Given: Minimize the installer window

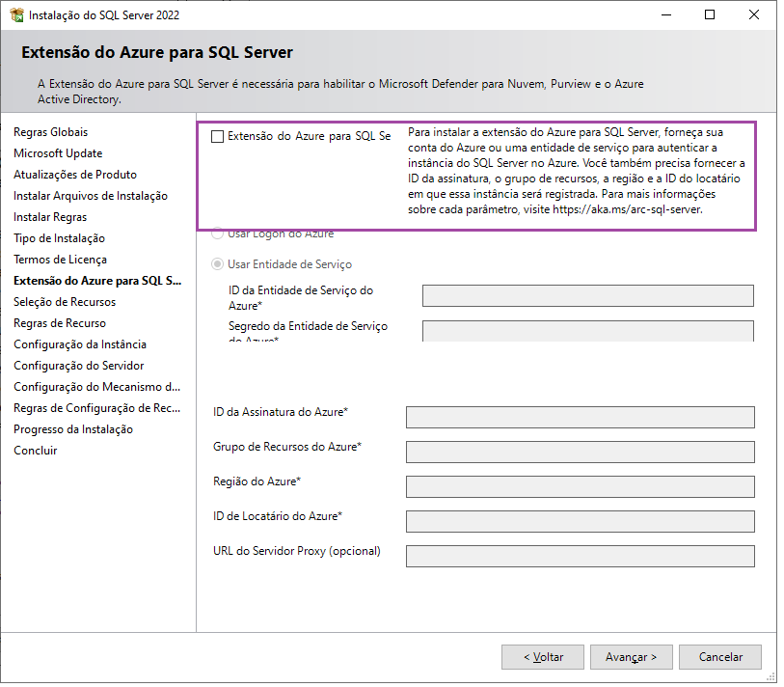Looking at the screenshot, I should (666, 15).
